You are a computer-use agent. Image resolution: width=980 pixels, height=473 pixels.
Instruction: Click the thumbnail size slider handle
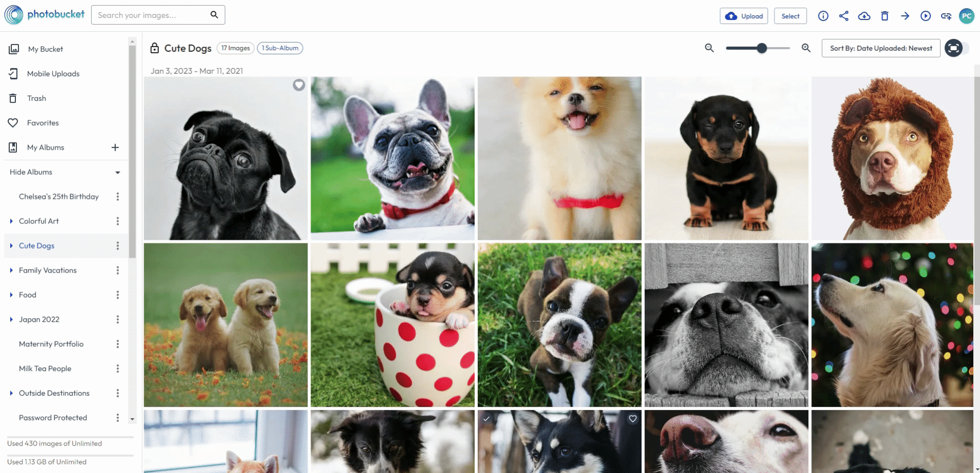point(762,48)
